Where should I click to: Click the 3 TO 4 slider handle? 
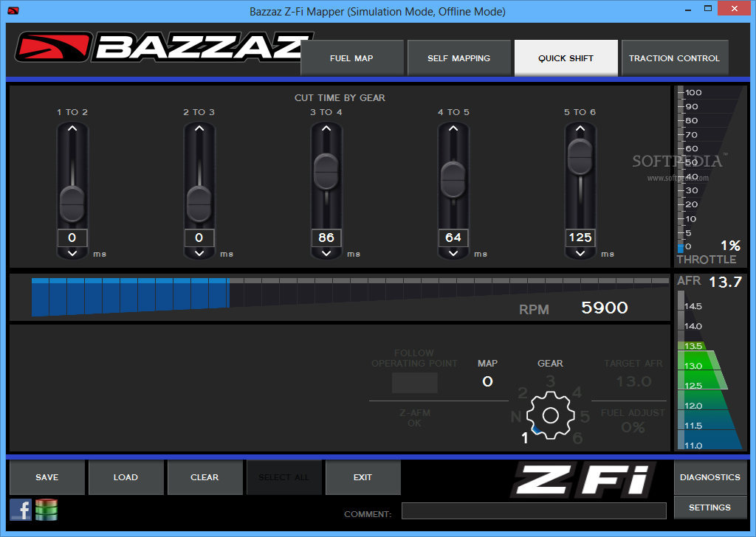(x=326, y=171)
